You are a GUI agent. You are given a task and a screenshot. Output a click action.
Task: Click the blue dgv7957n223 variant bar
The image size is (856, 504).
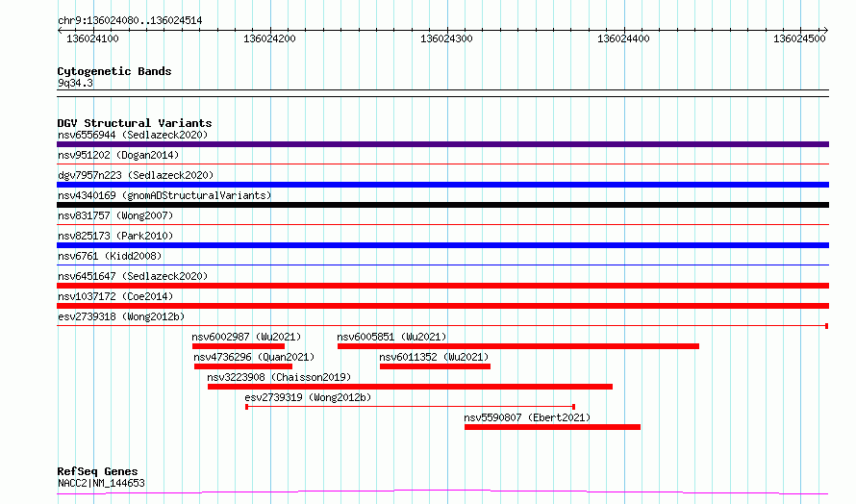coord(442,185)
